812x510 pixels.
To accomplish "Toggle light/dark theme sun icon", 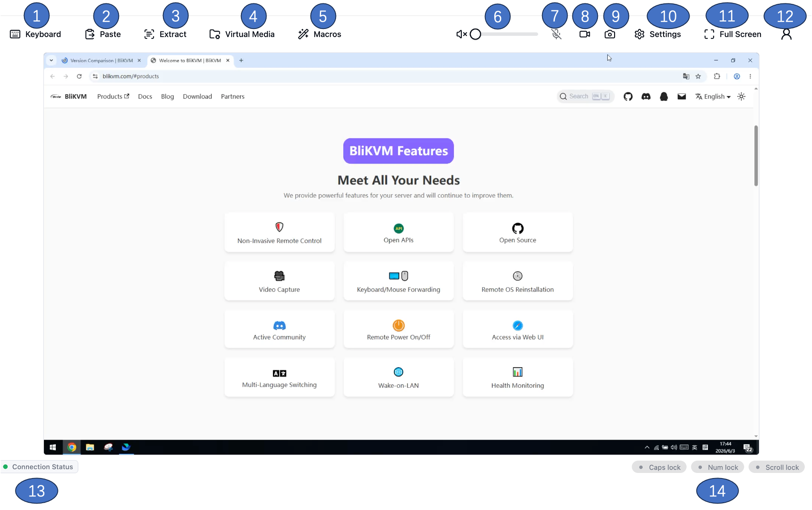I will click(742, 96).
